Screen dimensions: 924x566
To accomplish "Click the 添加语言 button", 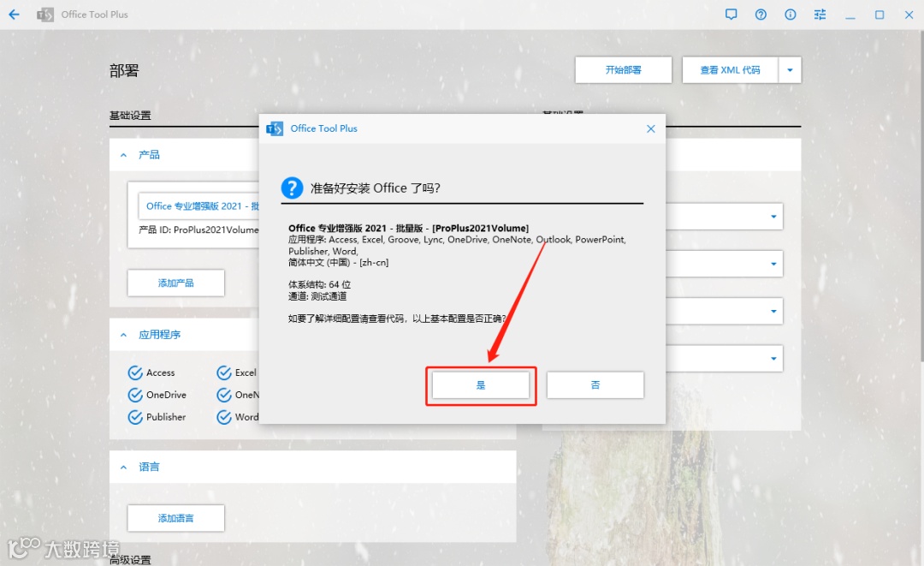I will (175, 518).
